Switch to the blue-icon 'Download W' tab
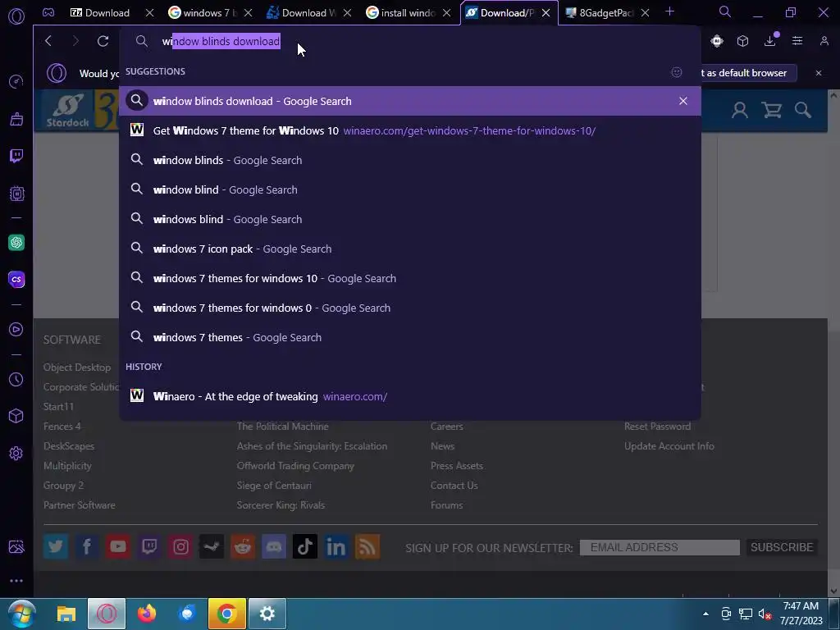The height and width of the screenshot is (630, 840). (x=309, y=13)
